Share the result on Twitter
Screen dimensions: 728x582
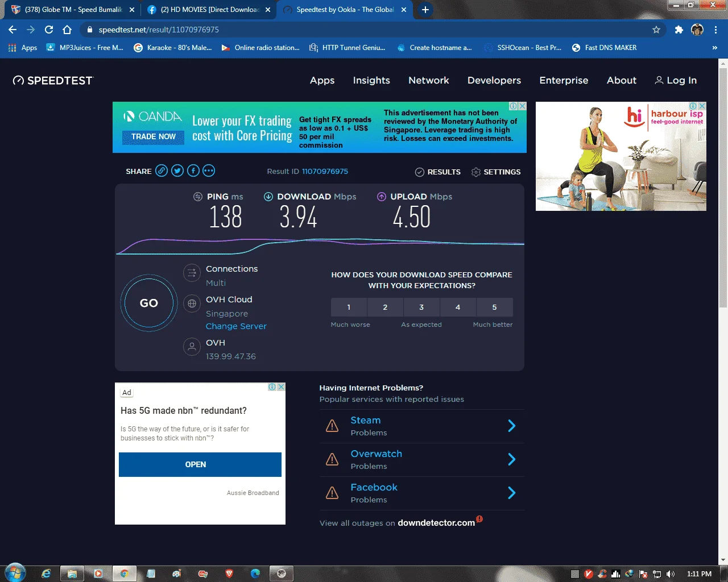point(177,171)
